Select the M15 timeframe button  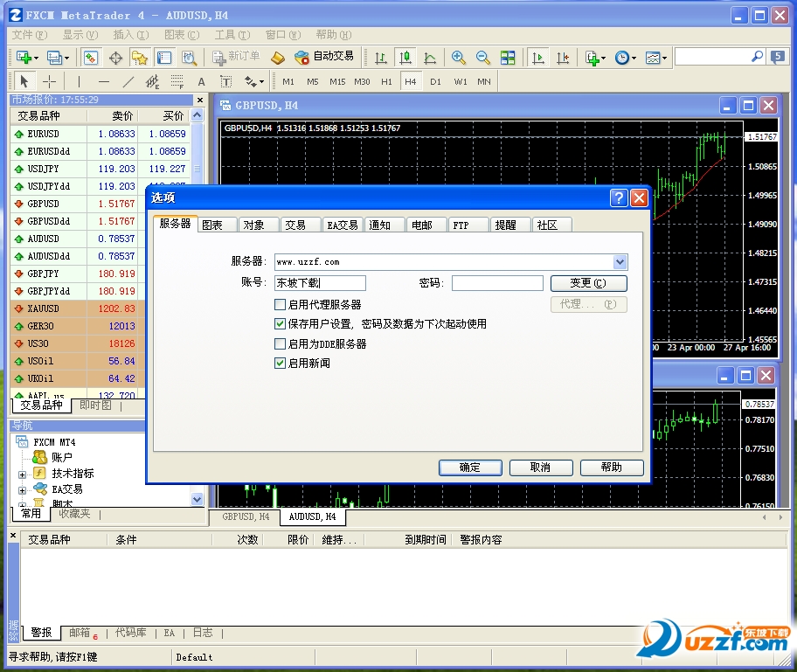coord(337,81)
